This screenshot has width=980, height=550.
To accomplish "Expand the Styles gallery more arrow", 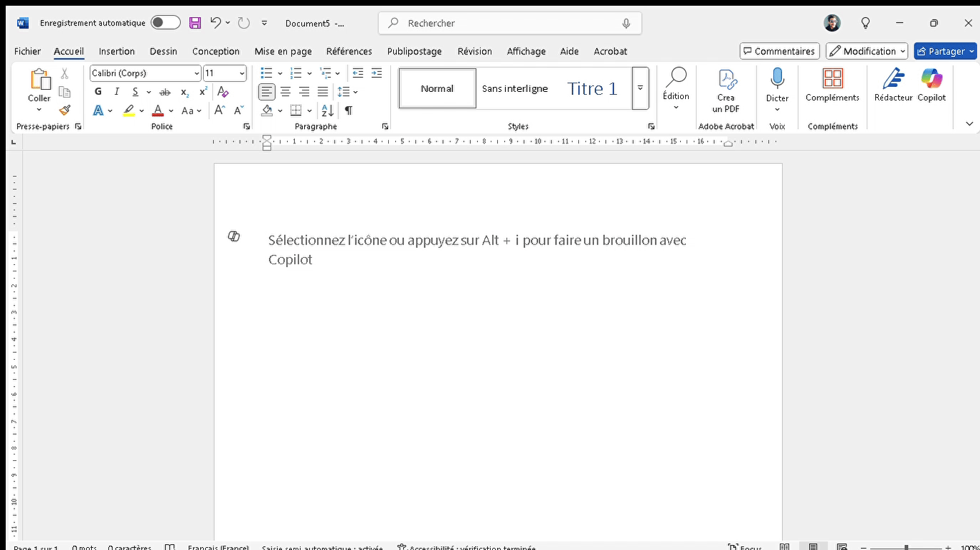I will click(640, 88).
